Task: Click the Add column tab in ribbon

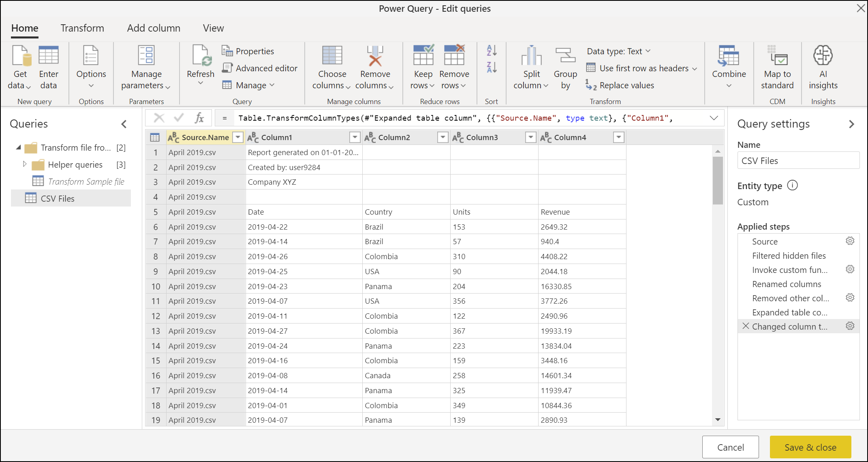Action: click(x=154, y=28)
